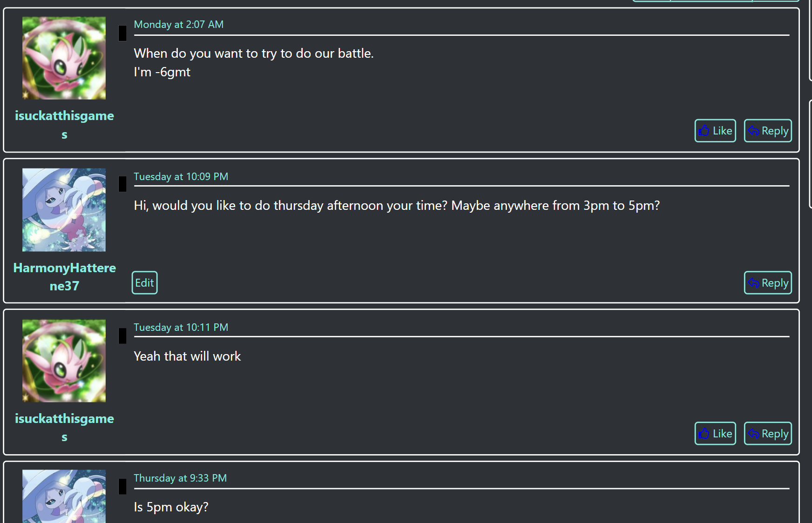Click the black marker beside Monday 2:07 AM post
812x523 pixels.
point(122,33)
